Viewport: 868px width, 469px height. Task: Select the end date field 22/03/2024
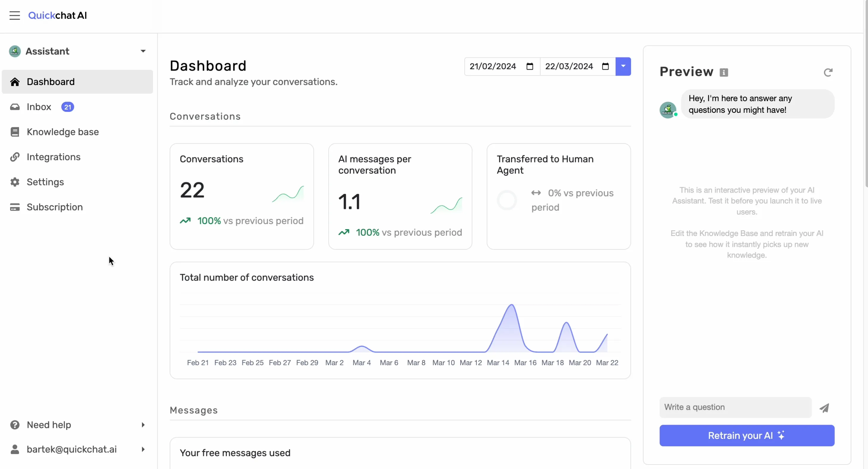[x=578, y=66]
